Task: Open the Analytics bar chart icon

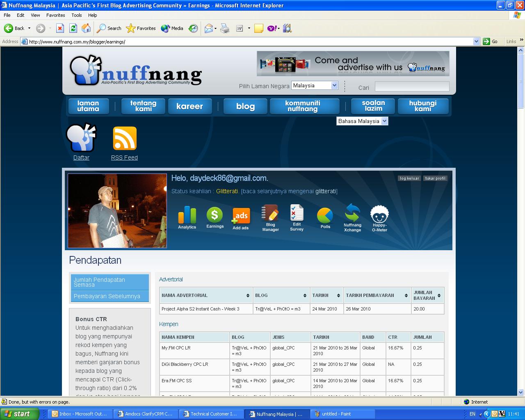Action: (x=187, y=218)
